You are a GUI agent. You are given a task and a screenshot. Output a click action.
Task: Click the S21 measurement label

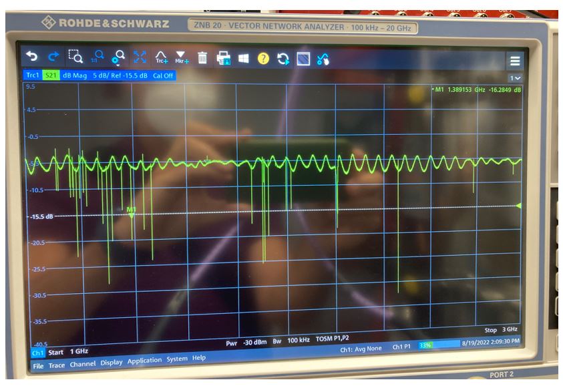pos(51,75)
